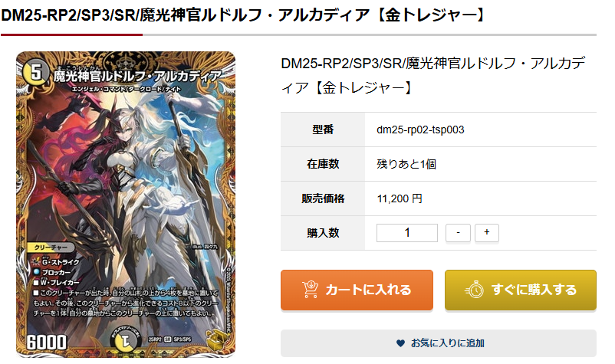Viewport: 615px width, 364px height.
Task: Decrease quantity with minus button
Action: coord(458,233)
